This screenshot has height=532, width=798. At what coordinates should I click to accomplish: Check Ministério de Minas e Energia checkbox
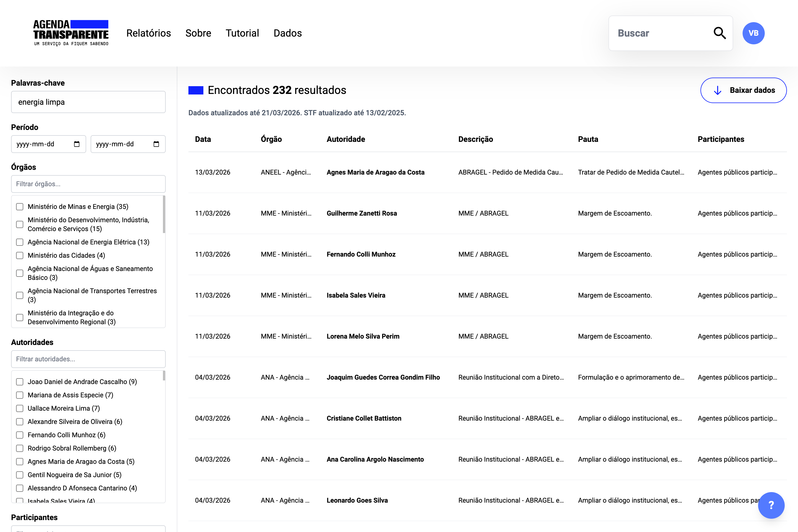(20, 207)
